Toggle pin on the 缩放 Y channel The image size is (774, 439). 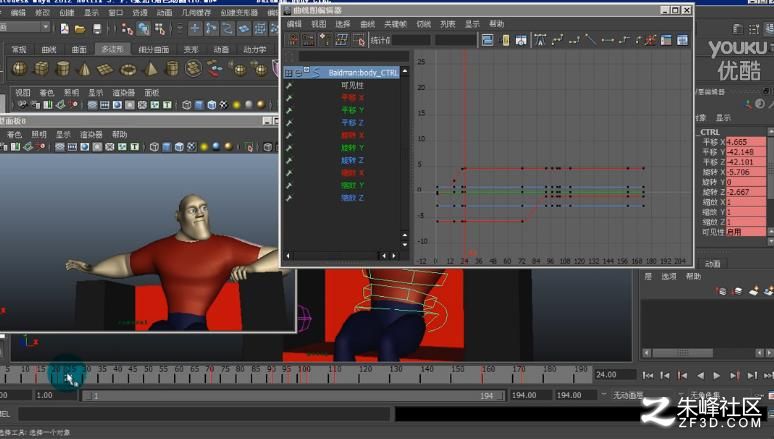tap(289, 185)
